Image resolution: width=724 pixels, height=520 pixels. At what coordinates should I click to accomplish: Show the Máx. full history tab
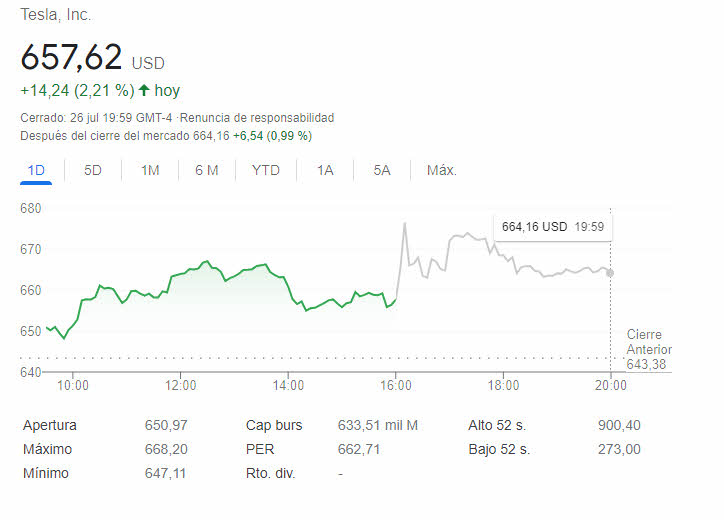coord(441,170)
